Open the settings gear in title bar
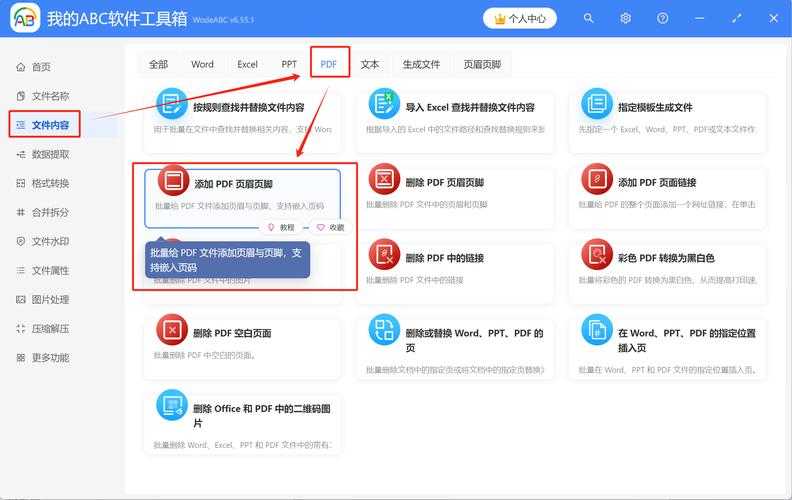Image resolution: width=792 pixels, height=500 pixels. tap(625, 18)
